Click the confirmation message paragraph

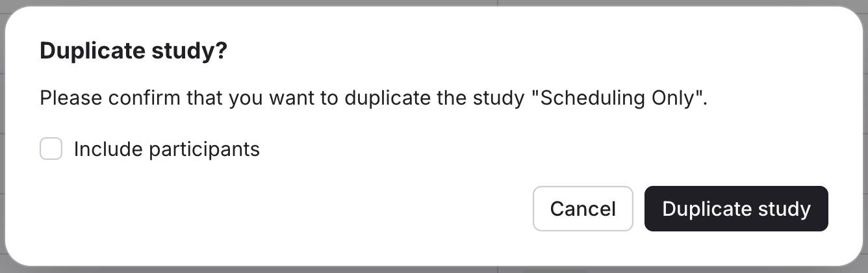(x=373, y=98)
